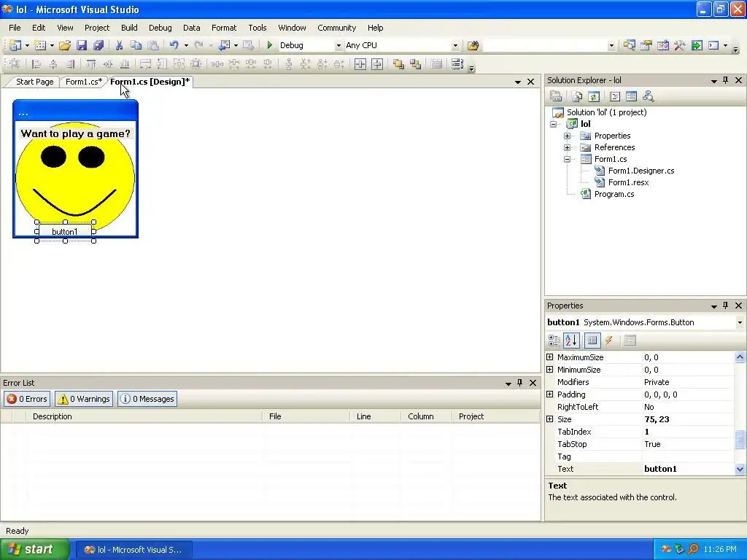Click View Code icon in Solution Explorer

(x=615, y=97)
